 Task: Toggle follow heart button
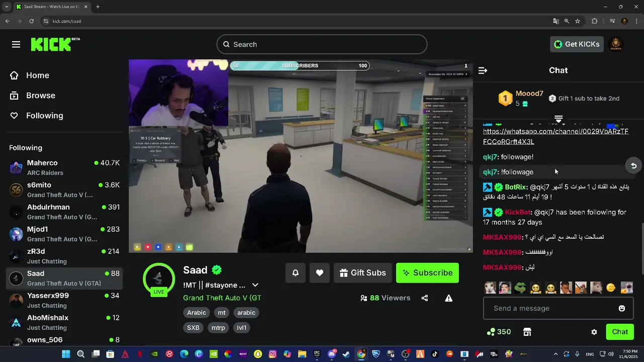319,273
